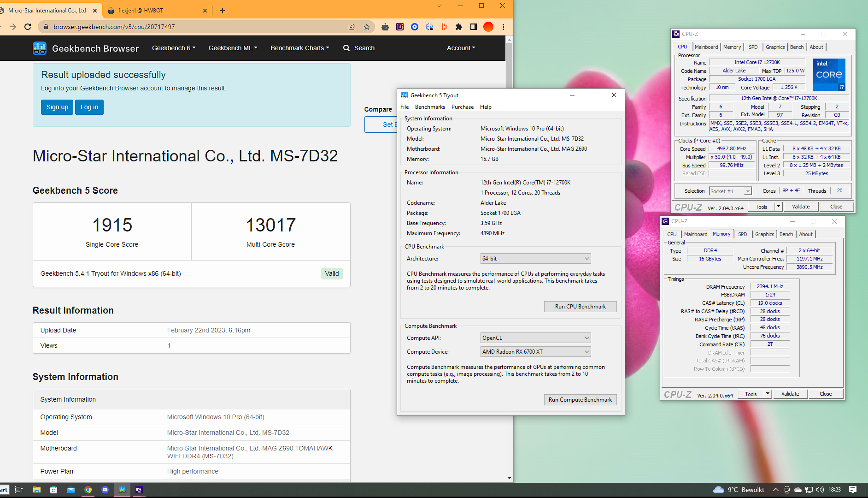This screenshot has width=868, height=498.
Task: Click Tools button in upper CPU-Z window
Action: [762, 207]
